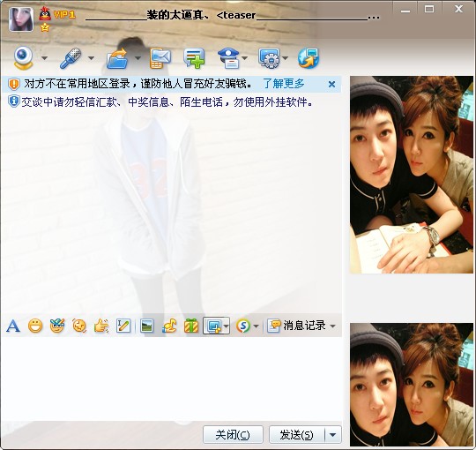Send a file using folder icon
476x450 pixels.
point(117,57)
